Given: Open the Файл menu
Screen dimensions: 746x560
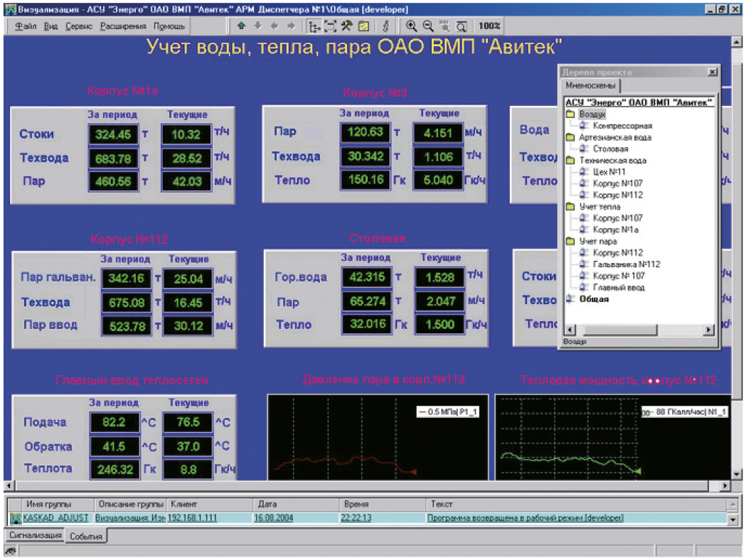Looking at the screenshot, I should click(x=25, y=26).
